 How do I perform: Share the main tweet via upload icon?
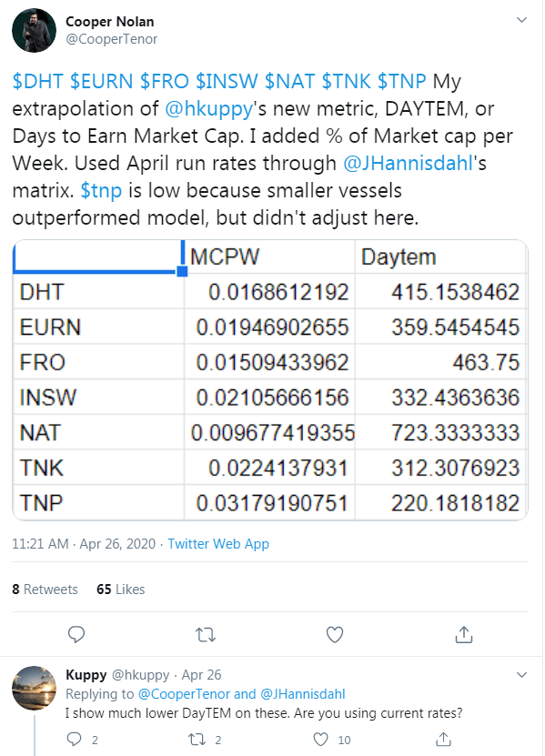[x=463, y=634]
